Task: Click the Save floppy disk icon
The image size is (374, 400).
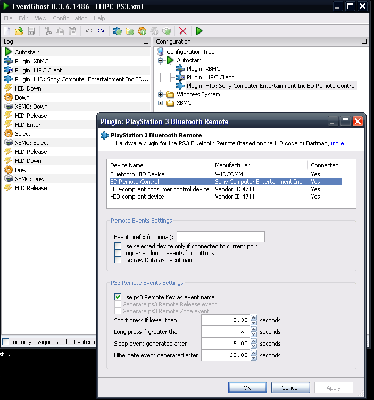Action: tap(31, 31)
